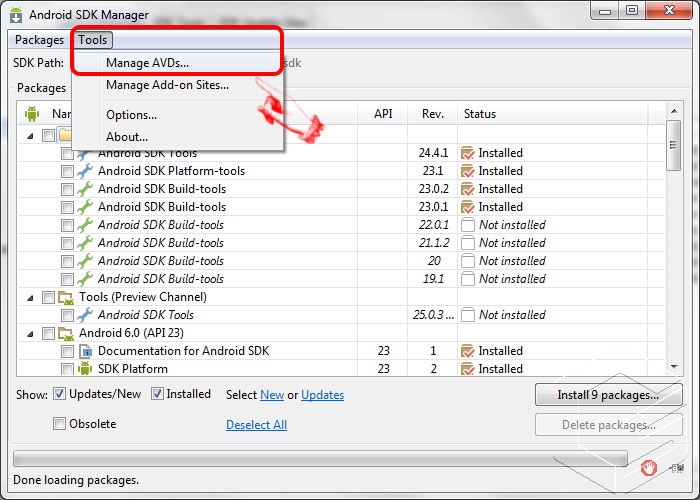The height and width of the screenshot is (500, 700).
Task: Check Build-tools 19.1 checkbox
Action: 67,279
